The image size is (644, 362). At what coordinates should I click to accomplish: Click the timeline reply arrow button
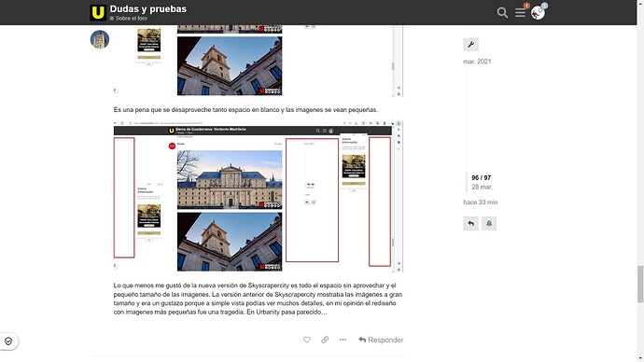click(x=470, y=223)
